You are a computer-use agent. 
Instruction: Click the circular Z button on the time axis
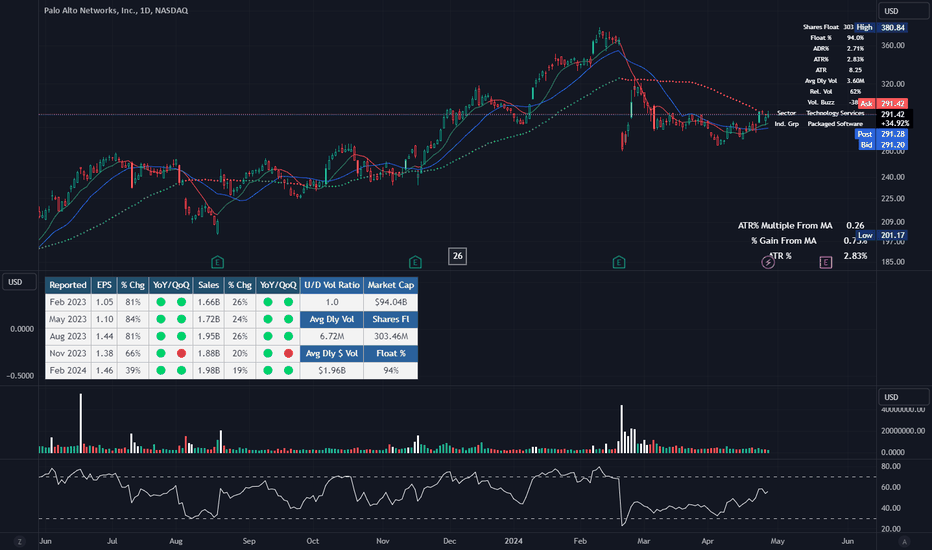20,542
